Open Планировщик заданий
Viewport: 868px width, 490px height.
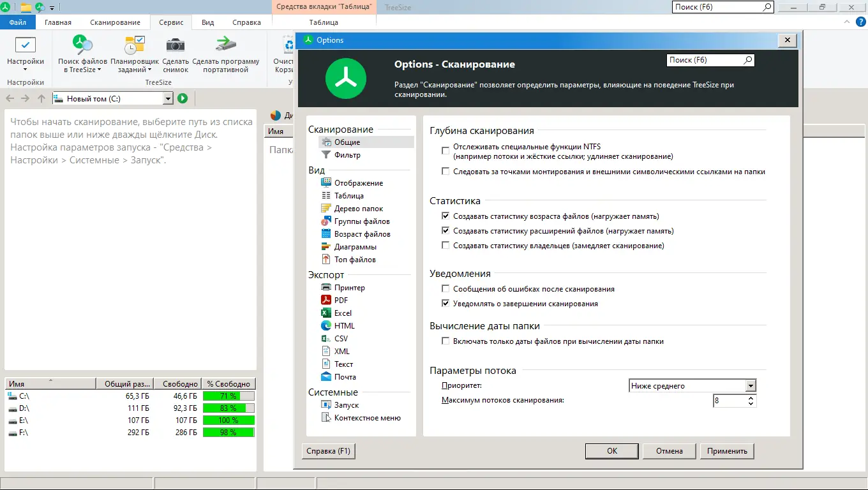pos(135,54)
